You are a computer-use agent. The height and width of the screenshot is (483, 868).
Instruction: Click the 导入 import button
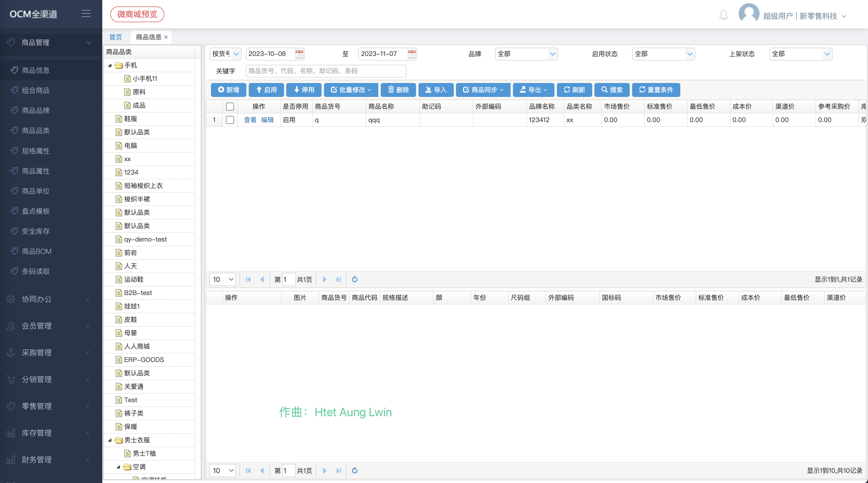(436, 90)
